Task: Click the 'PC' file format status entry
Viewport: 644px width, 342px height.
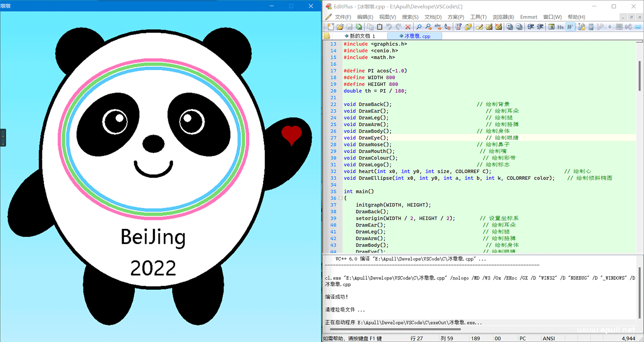Action: pos(522,338)
